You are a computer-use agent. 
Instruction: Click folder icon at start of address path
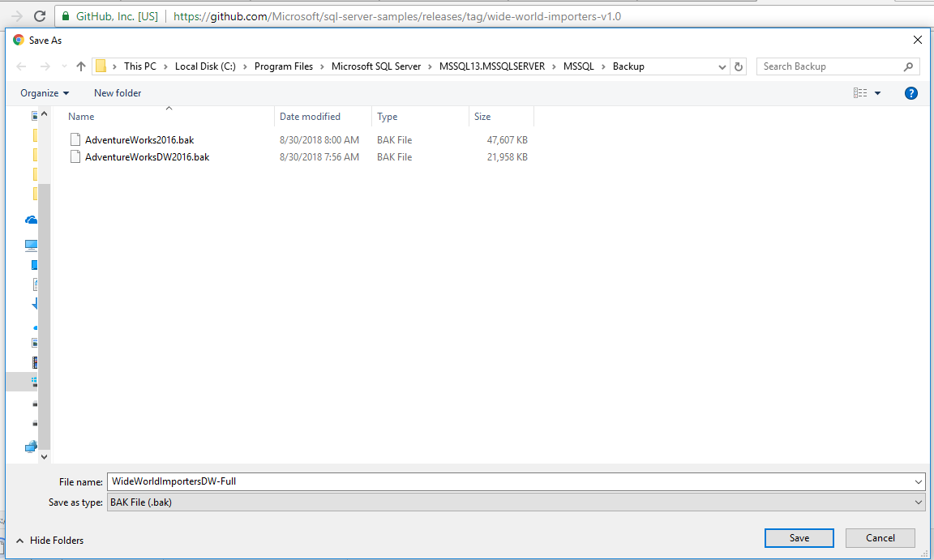[x=101, y=66]
